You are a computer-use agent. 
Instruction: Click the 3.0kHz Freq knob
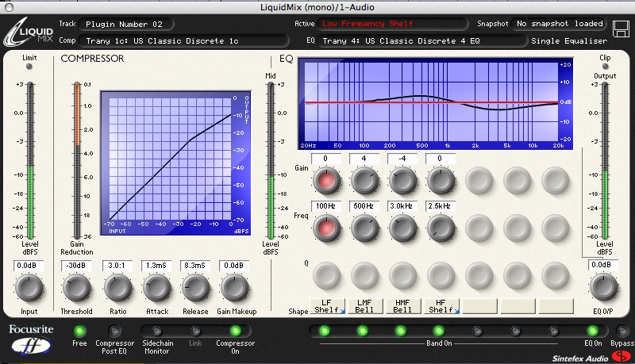coord(402,228)
